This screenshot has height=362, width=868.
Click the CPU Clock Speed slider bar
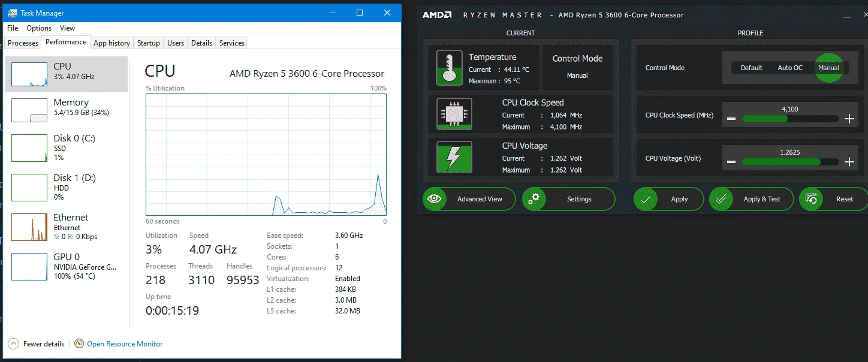[790, 119]
